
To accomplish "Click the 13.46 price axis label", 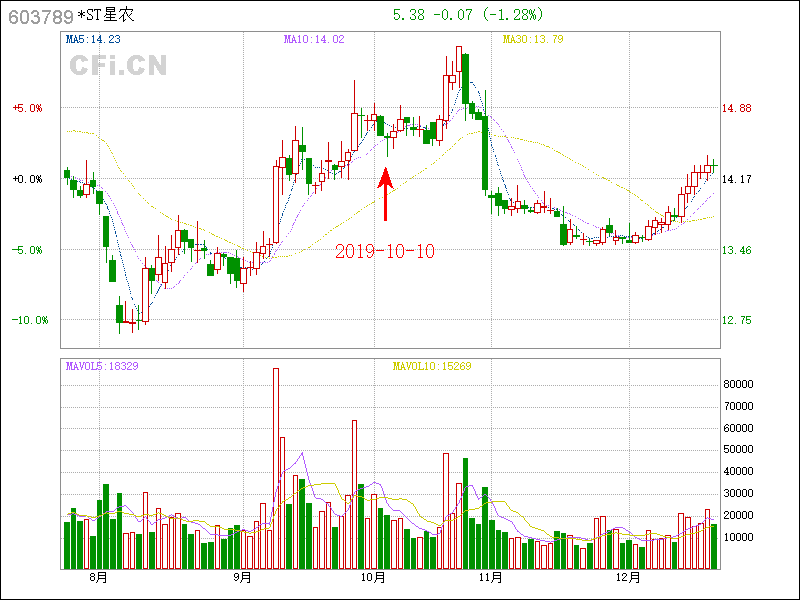I will pos(736,250).
